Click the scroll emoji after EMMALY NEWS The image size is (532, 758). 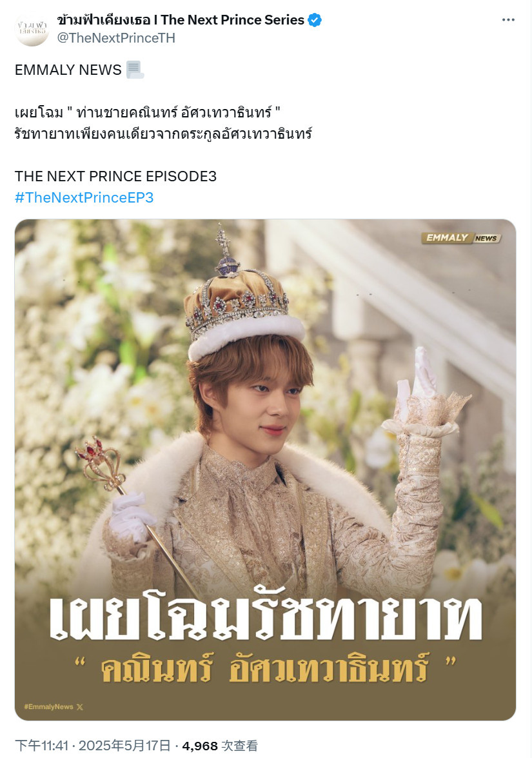pos(135,70)
